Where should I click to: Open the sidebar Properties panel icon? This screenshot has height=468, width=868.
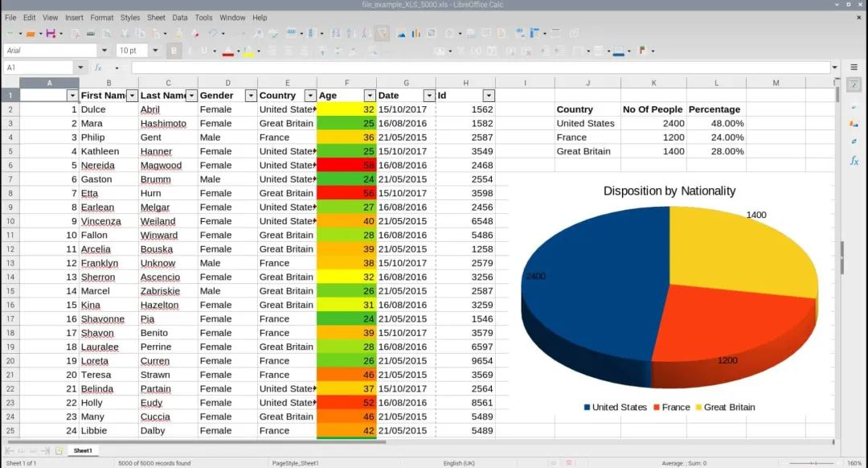click(854, 84)
